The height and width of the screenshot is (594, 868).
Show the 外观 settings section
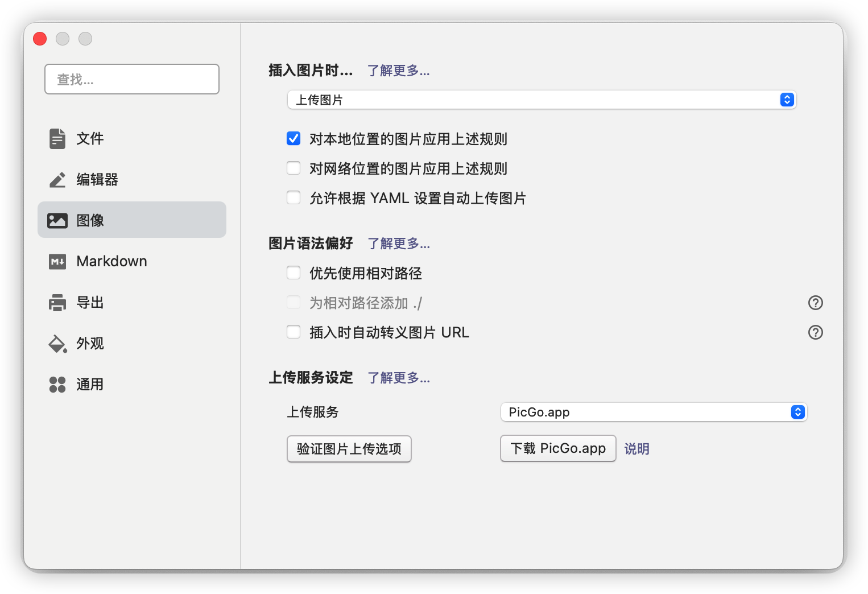(132, 343)
